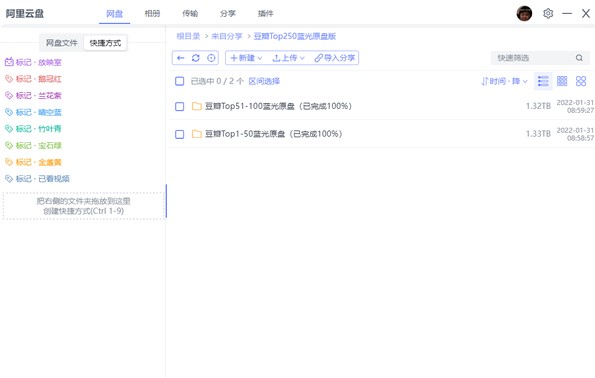The height and width of the screenshot is (378, 595).
Task: Click the search magnifier icon
Action: click(579, 58)
